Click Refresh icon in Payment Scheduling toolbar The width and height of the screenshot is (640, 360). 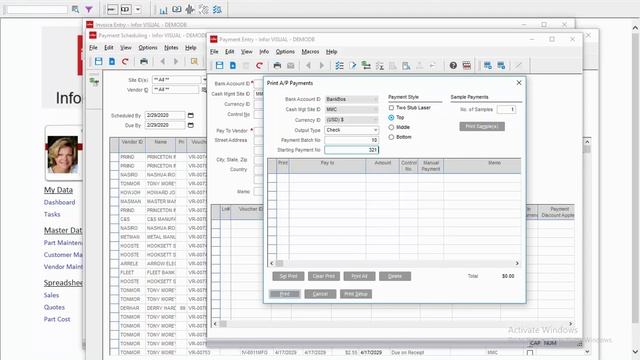point(125,61)
